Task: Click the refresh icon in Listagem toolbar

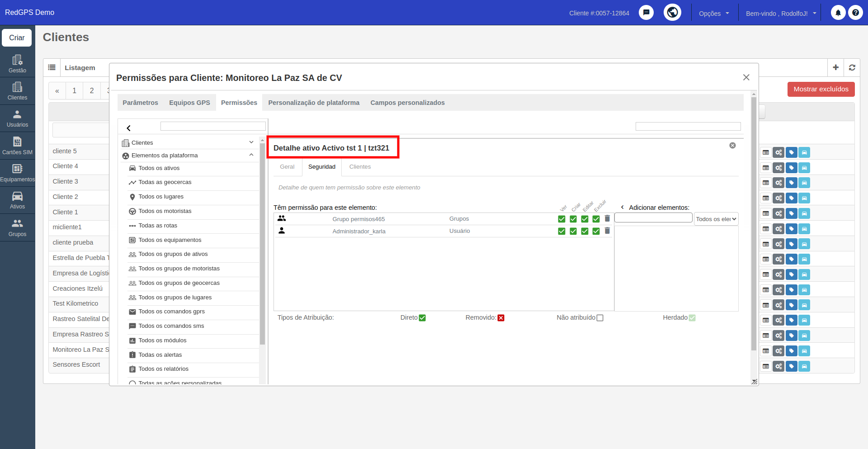Action: click(x=852, y=67)
